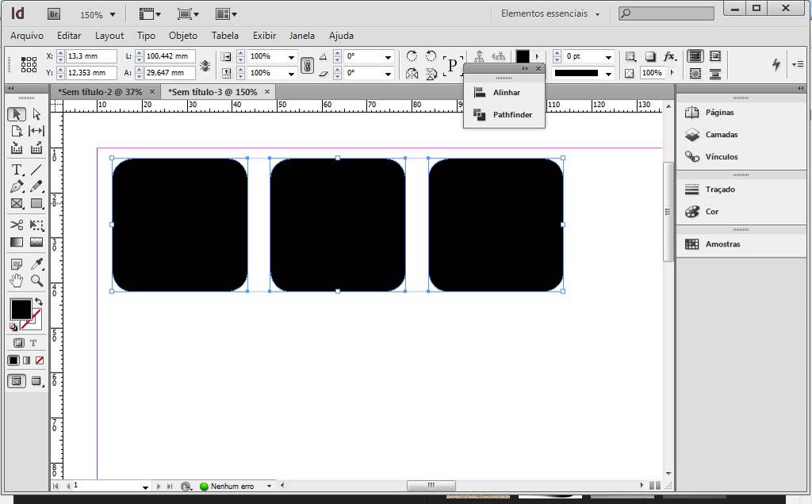The image size is (812, 504).
Task: Select the Hand tool
Action: click(x=17, y=281)
